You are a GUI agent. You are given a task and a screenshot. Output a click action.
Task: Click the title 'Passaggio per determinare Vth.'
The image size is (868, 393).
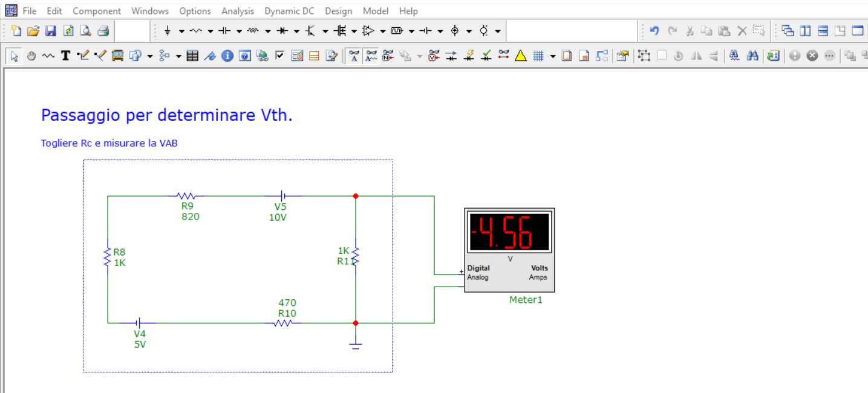click(x=167, y=115)
